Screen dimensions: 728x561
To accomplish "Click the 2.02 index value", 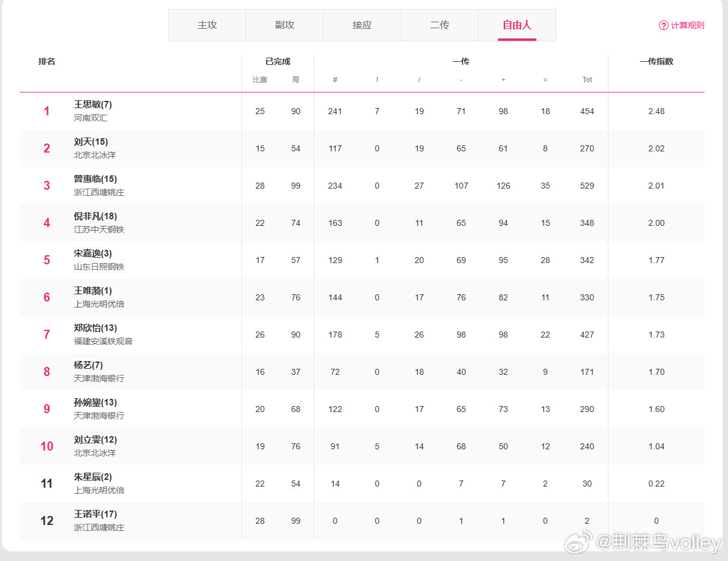I will (657, 148).
